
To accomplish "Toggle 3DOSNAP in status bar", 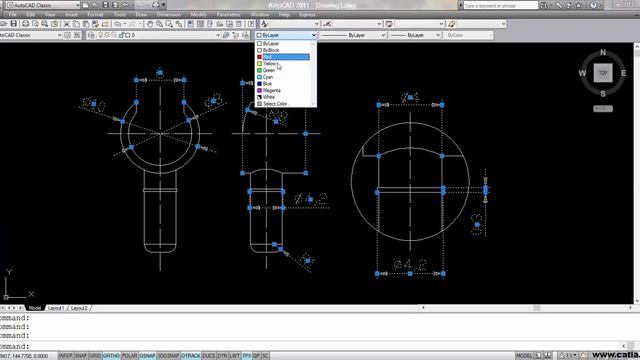I will 168,356.
